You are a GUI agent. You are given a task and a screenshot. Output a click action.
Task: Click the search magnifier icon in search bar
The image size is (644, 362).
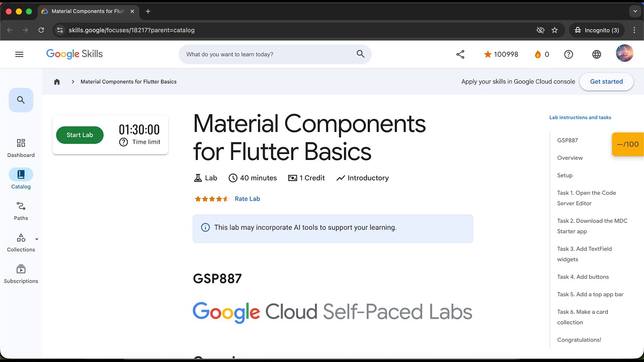coord(360,54)
